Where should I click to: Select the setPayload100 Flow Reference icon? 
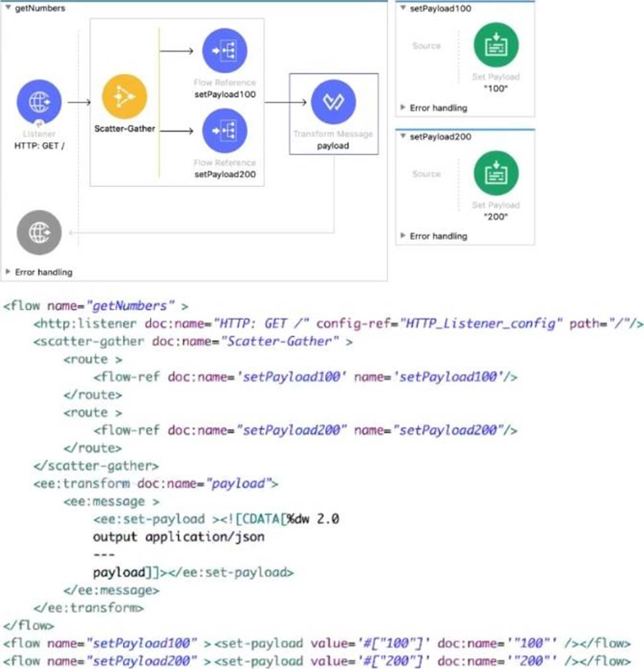click(x=224, y=51)
